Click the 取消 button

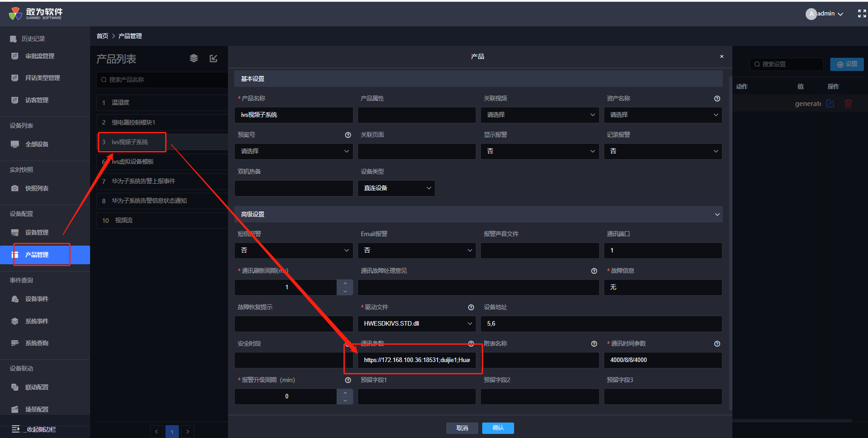462,428
